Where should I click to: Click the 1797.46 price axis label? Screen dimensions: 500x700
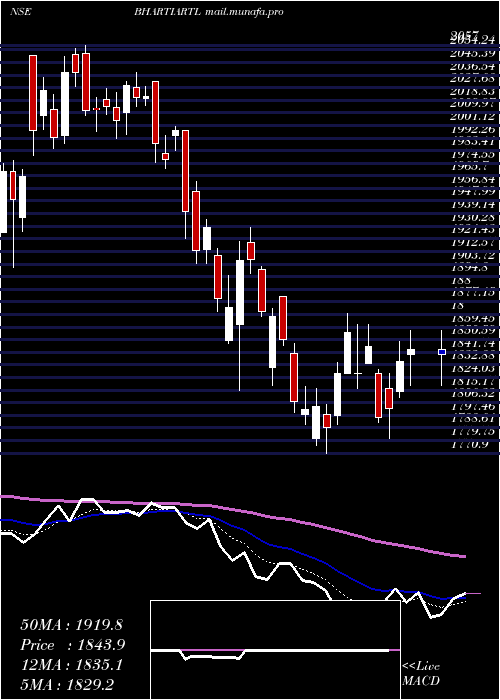click(473, 407)
